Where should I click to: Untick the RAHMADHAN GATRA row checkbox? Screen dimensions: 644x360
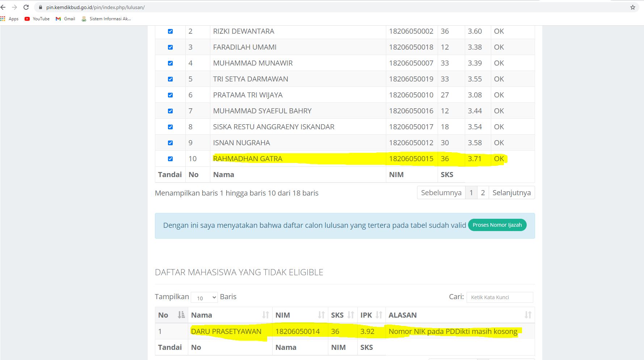tap(170, 159)
